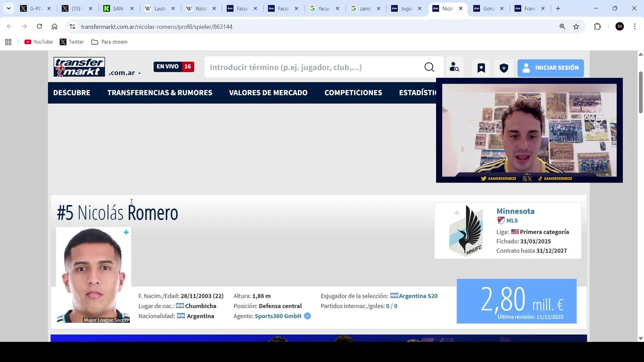Click the INICIAR SESIÓN button
644x362 pixels.
click(x=550, y=67)
